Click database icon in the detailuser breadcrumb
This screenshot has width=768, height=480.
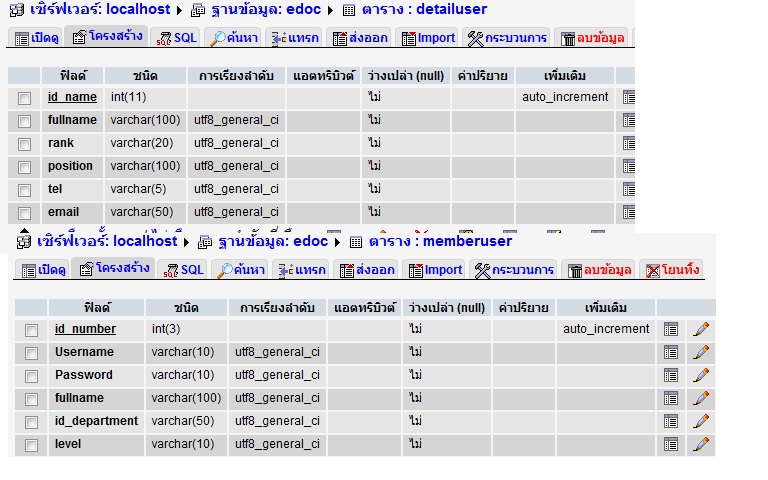(198, 10)
